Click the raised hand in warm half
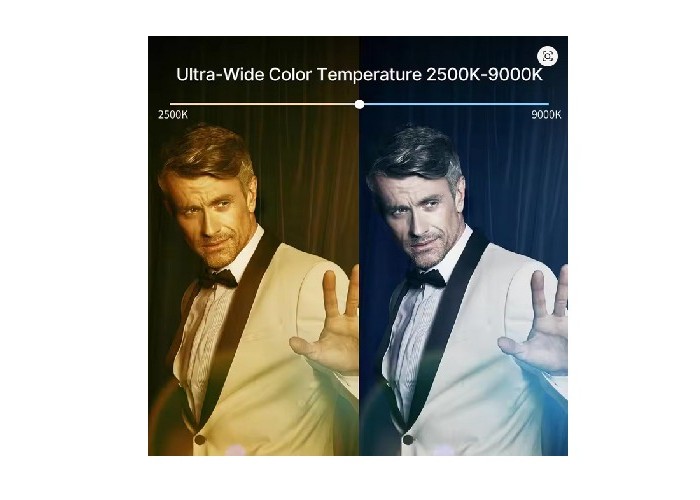 click(x=328, y=326)
